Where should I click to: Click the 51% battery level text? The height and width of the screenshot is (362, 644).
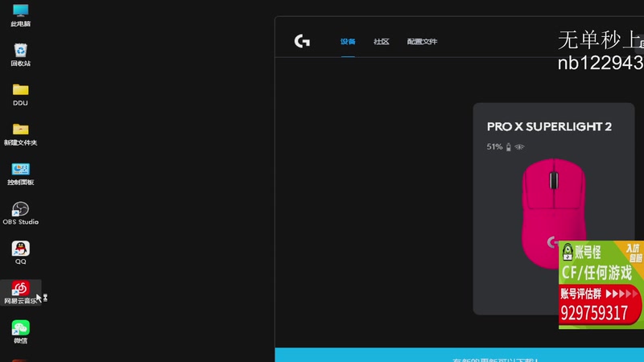pyautogui.click(x=494, y=146)
